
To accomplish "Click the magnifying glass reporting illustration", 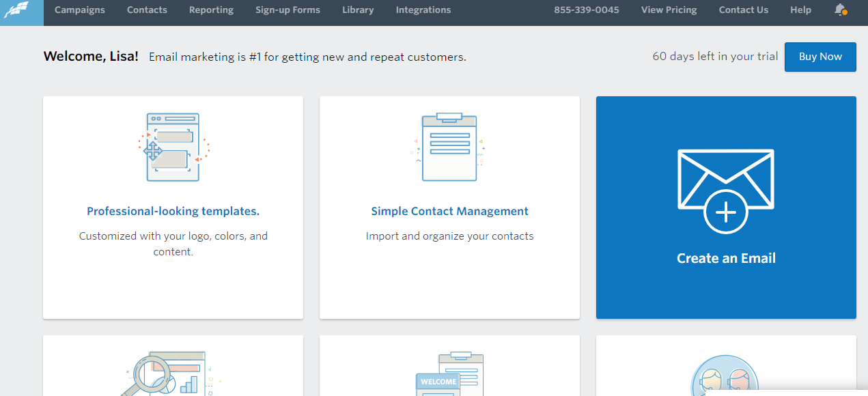I will pyautogui.click(x=170, y=374).
